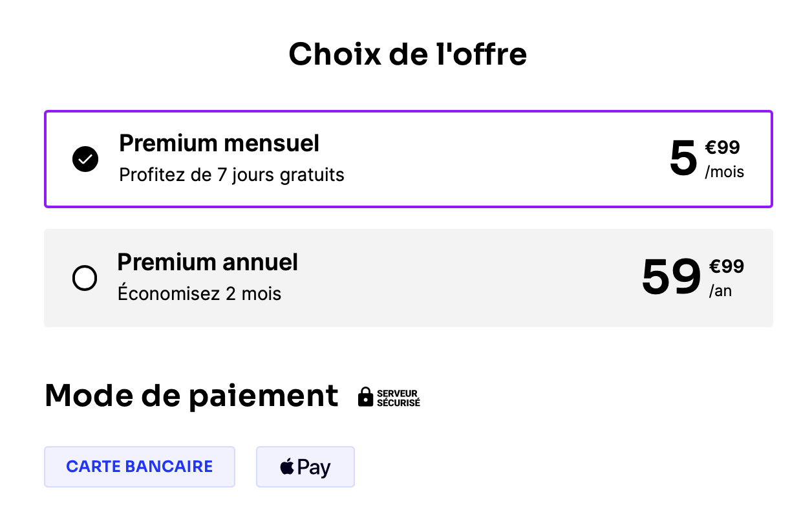
Task: Select the checked Premium mensuel radio button
Action: (x=85, y=159)
